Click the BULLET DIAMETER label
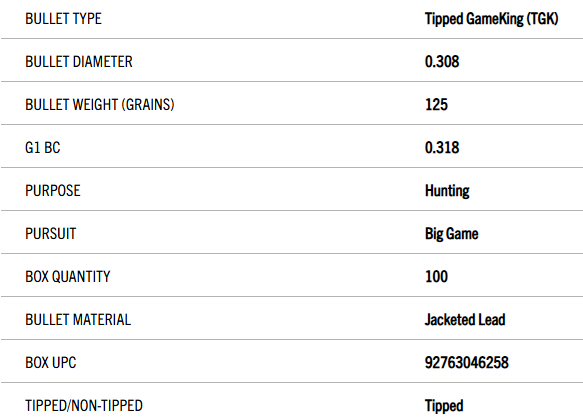This screenshot has width=583, height=419. coord(79,62)
